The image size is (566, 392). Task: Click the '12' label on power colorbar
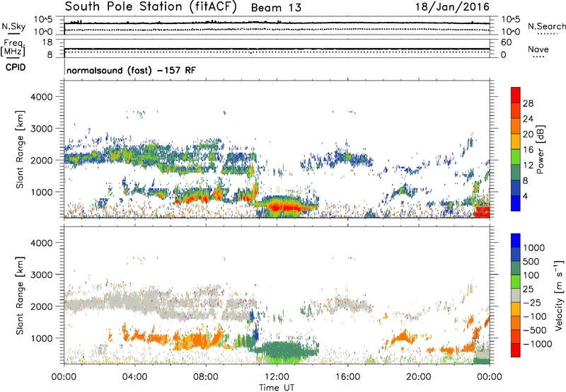pos(528,166)
